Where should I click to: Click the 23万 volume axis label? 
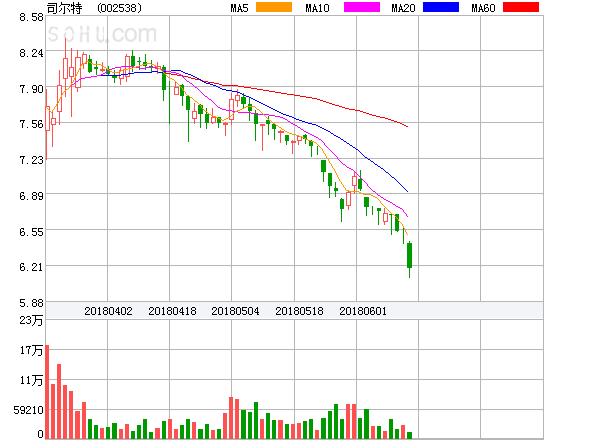(31, 320)
